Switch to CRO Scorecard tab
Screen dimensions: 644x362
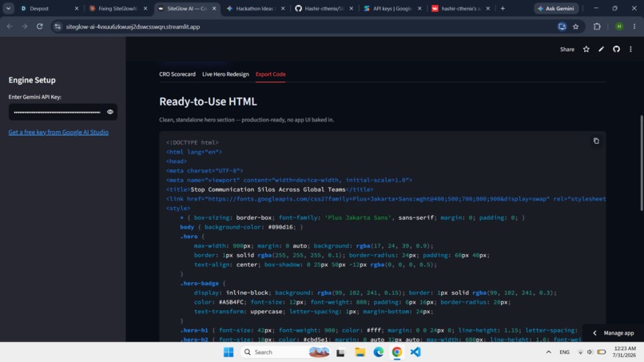(177, 74)
